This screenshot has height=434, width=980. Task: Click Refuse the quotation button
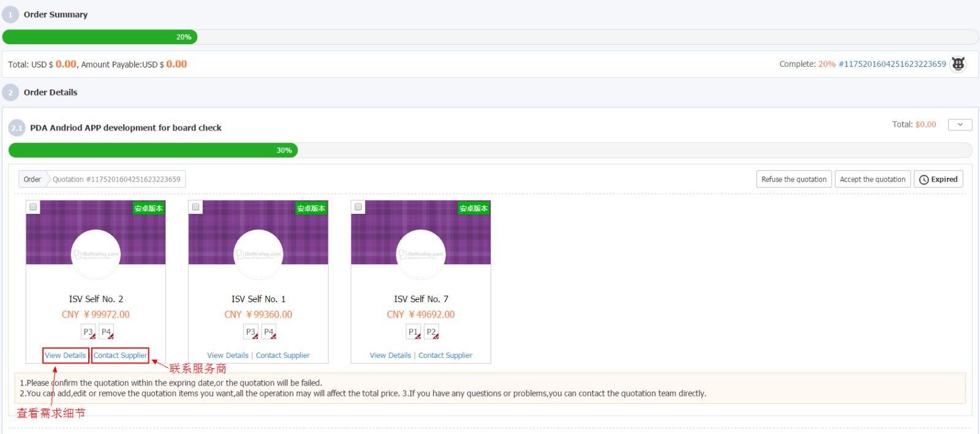[794, 180]
